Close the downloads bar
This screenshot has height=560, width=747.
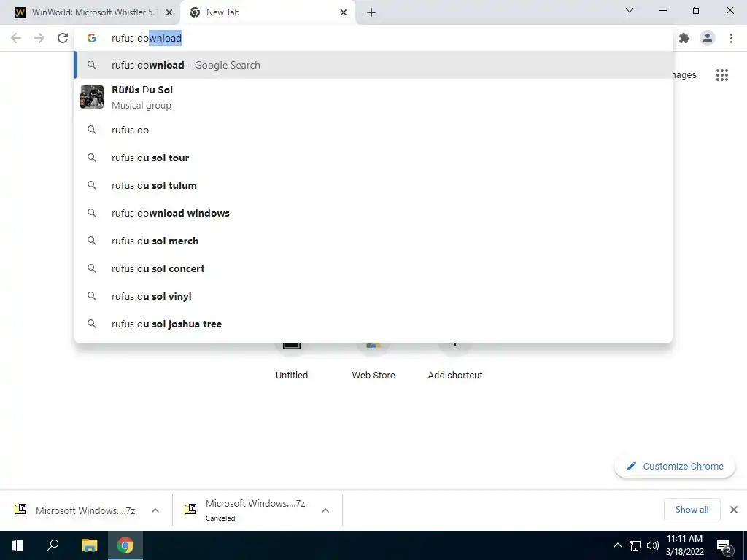click(x=734, y=510)
